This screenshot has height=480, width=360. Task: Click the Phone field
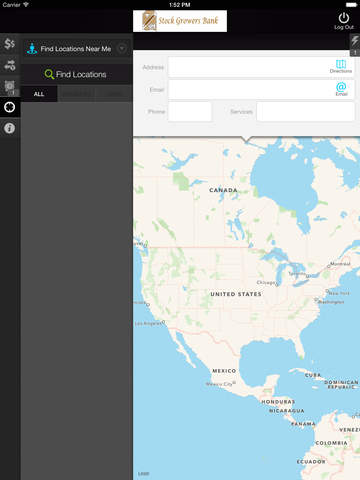(x=190, y=111)
